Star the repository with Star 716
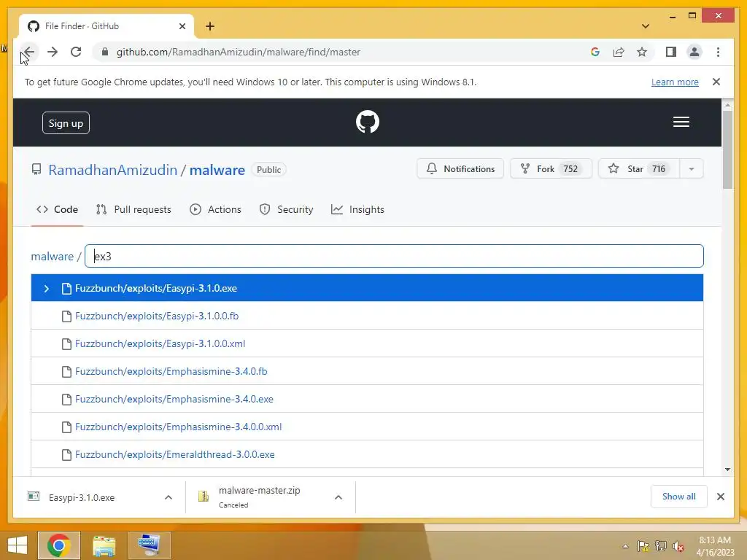 (x=638, y=169)
